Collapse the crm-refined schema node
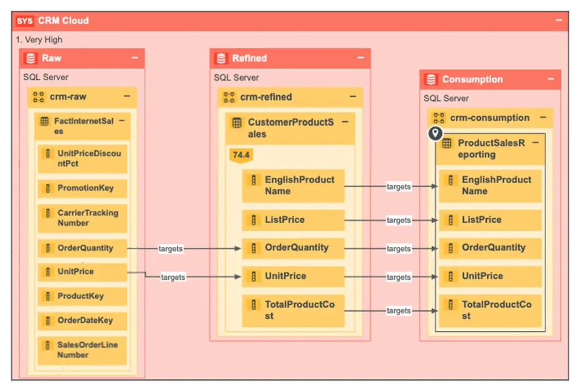 pyautogui.click(x=353, y=97)
